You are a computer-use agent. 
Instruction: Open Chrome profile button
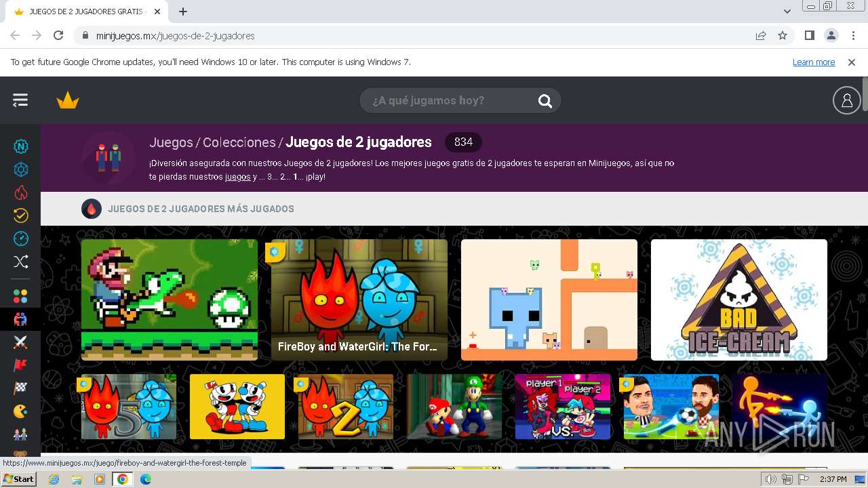831,36
